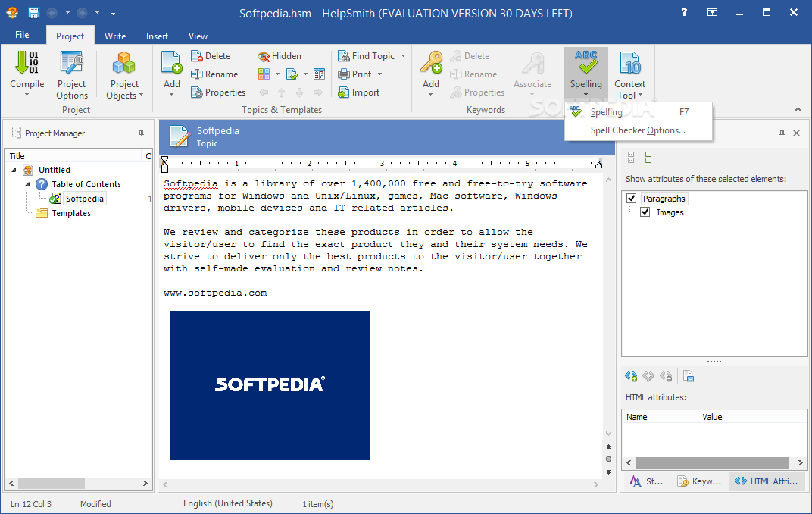Click the Title column header
The width and height of the screenshot is (812, 514).
point(73,156)
